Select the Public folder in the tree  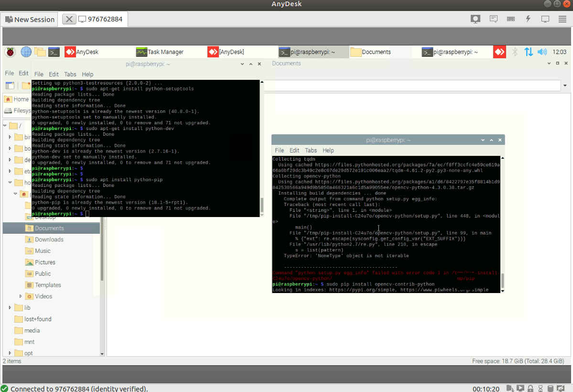coord(43,273)
